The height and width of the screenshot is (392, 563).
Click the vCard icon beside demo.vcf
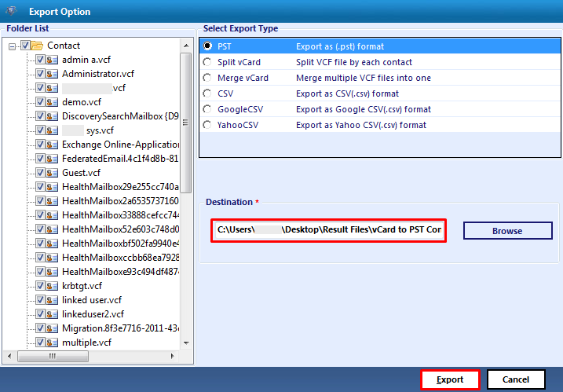(53, 102)
